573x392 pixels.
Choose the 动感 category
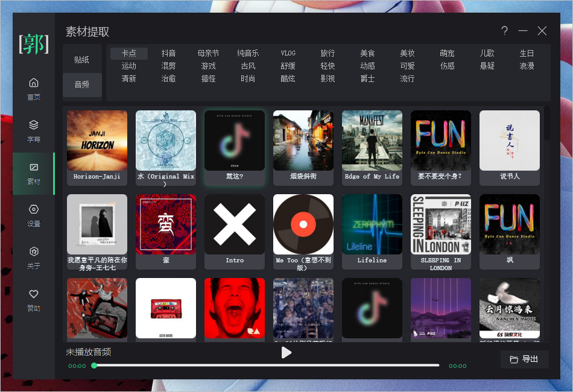tap(368, 66)
